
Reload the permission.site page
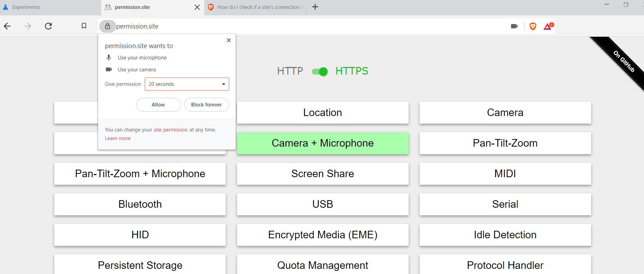[48, 26]
